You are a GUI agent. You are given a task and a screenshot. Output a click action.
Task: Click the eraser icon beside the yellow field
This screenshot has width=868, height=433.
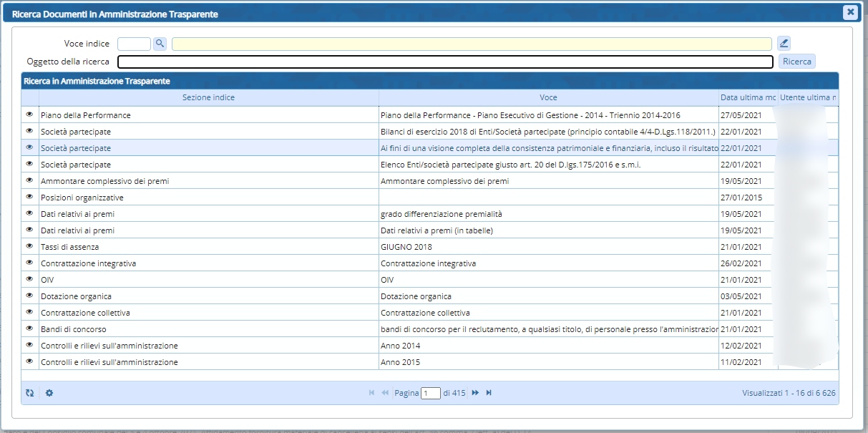[x=784, y=44]
